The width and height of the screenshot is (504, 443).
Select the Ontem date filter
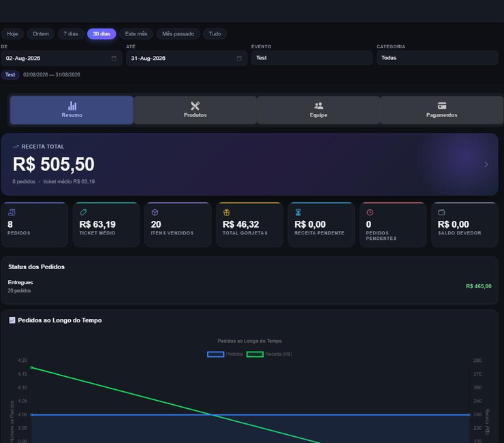(x=41, y=34)
